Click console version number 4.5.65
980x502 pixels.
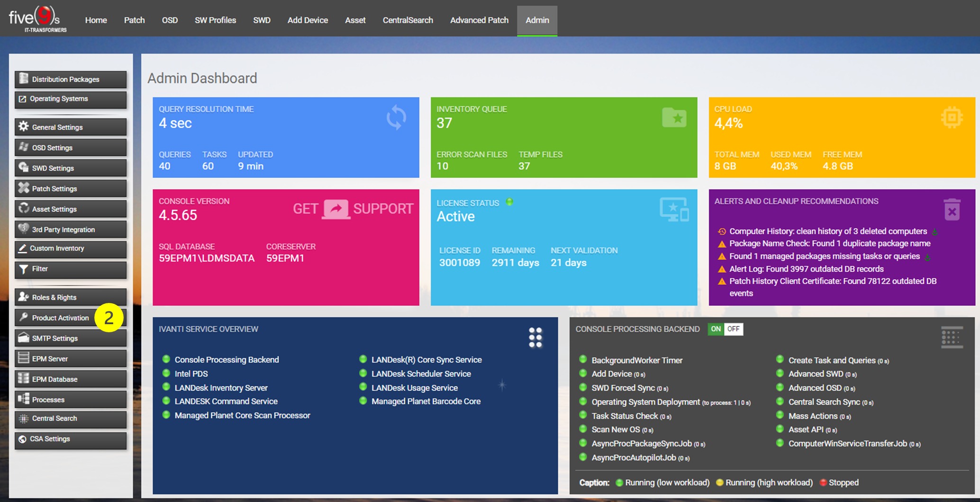click(x=178, y=215)
